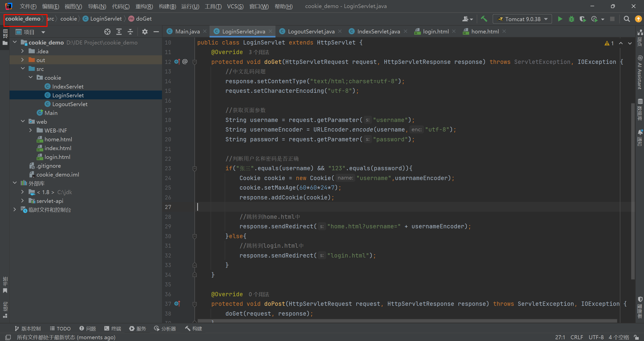Click the orange update arrow icon
Viewport: 644px width, 341px height.
pos(638,19)
